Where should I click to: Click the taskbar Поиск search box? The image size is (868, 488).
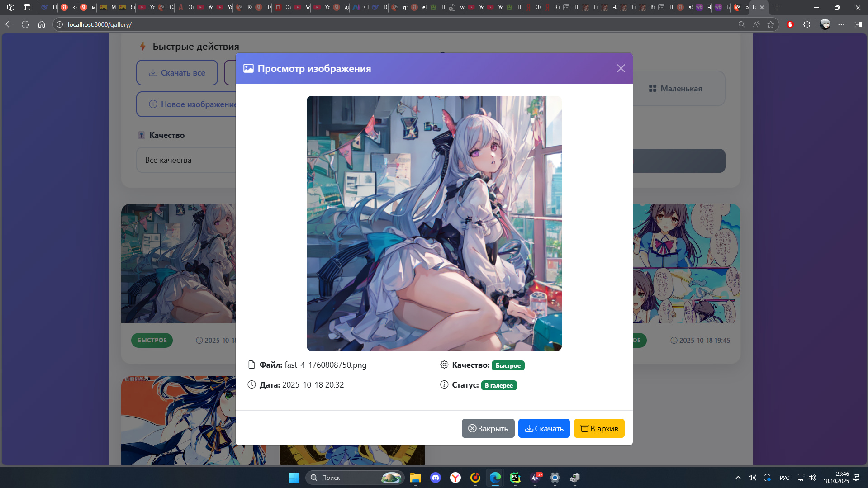coord(355,478)
